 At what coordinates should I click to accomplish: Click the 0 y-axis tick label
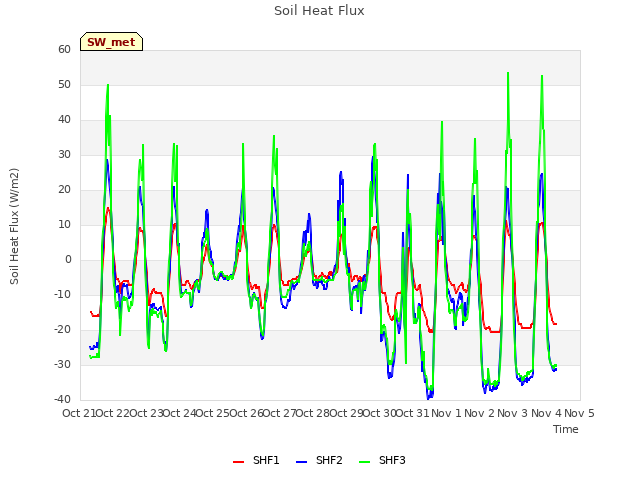[68, 260]
